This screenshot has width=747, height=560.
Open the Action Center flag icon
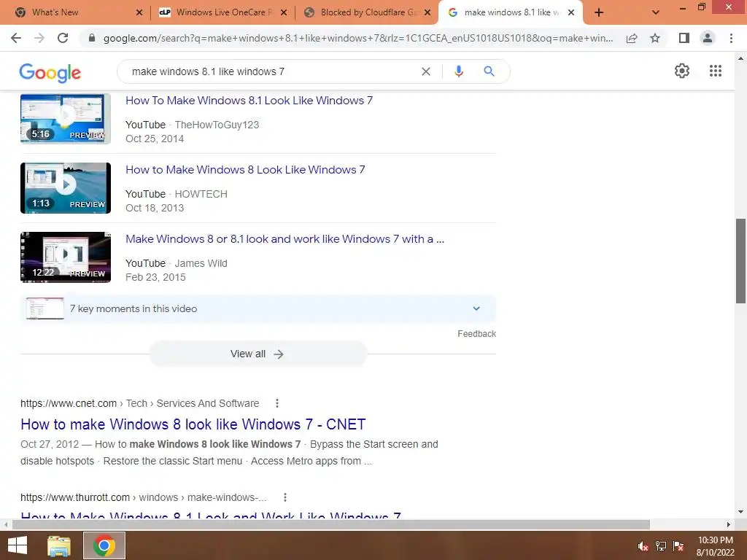[678, 546]
